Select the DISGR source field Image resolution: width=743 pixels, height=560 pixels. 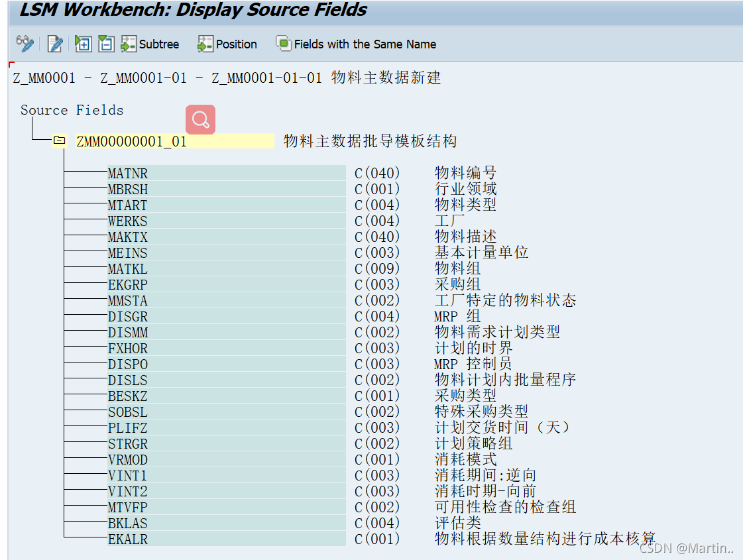(227, 316)
